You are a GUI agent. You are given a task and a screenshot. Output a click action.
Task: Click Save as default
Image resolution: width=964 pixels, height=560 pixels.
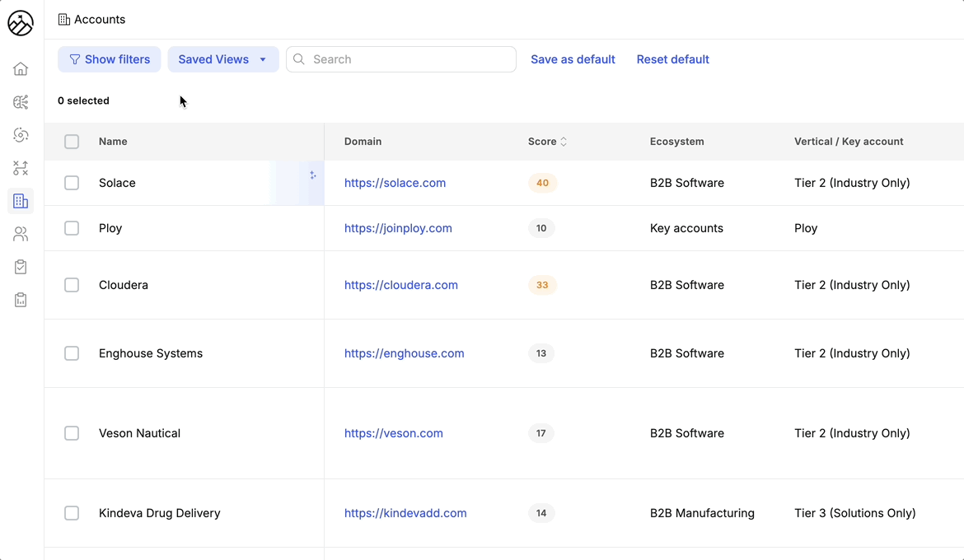573,59
